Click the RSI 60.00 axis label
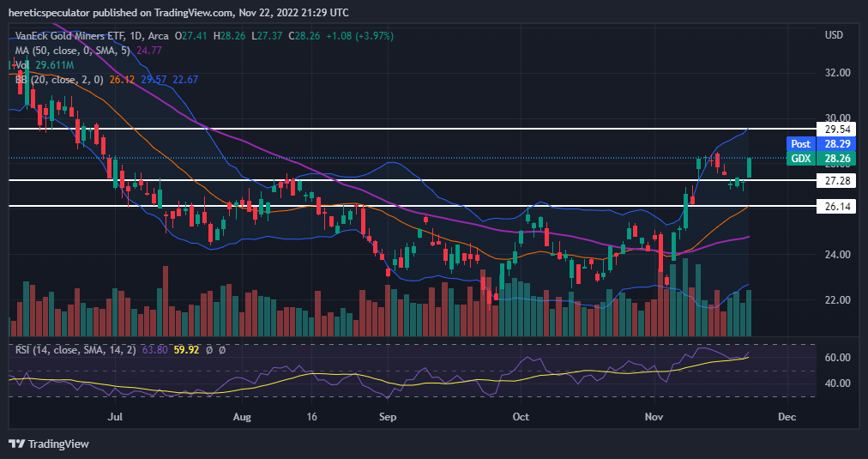Screen dimensions: 868x459 click(838, 358)
